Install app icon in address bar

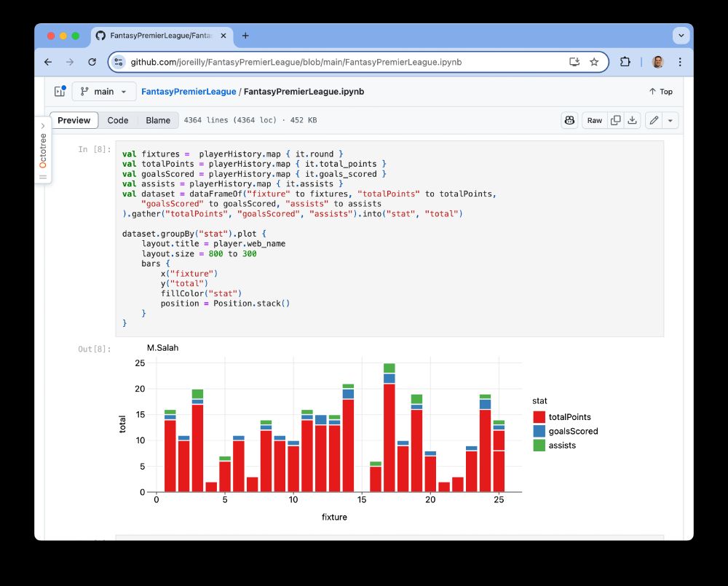(574, 62)
